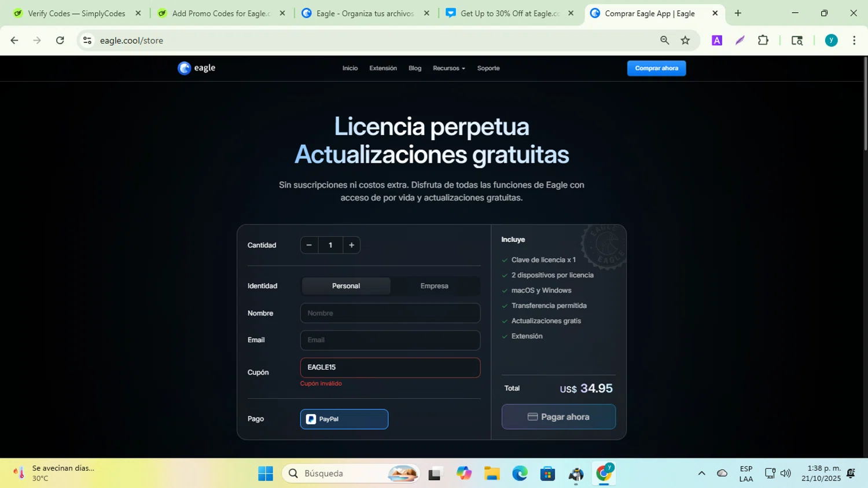Open volume control in system tray
The width and height of the screenshot is (868, 488).
(x=785, y=474)
